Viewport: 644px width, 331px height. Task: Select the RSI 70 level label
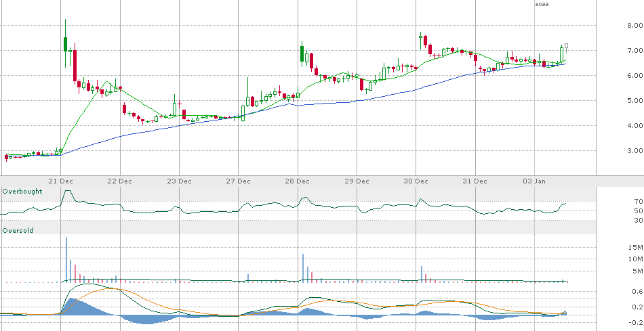[639, 202]
